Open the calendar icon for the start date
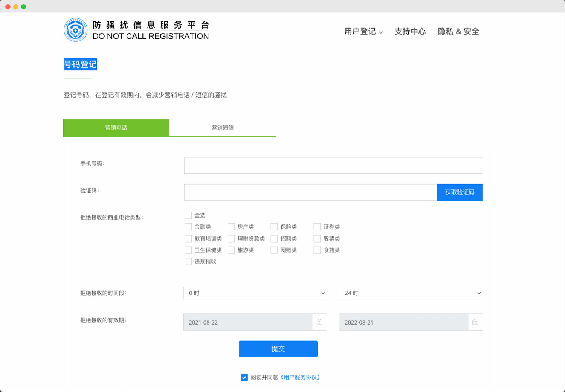 click(320, 322)
